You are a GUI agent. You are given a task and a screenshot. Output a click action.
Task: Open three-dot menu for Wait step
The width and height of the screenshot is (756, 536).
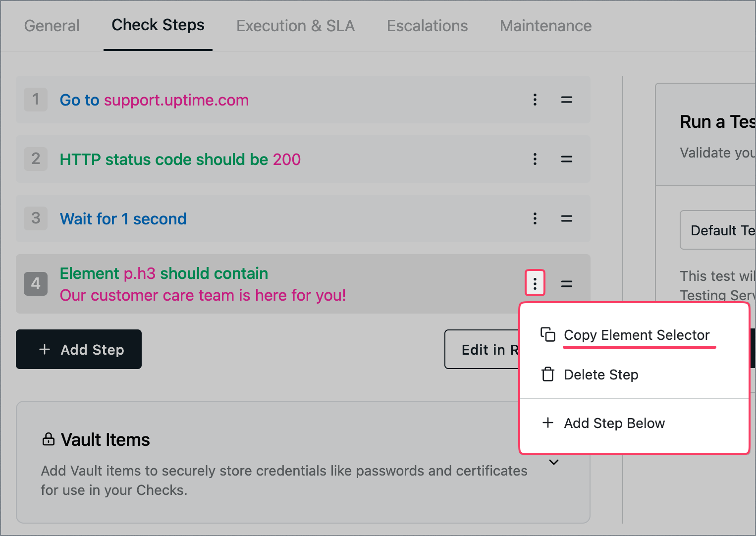[535, 218]
